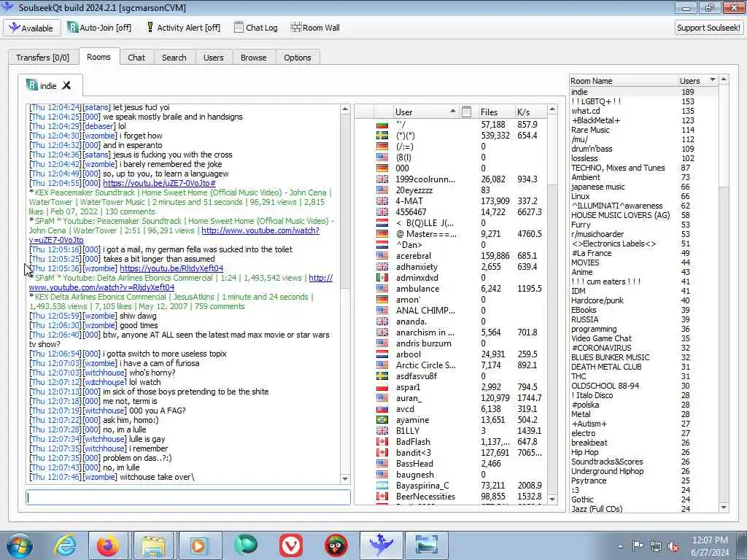Viewport: 747px width, 560px height.
Task: Click the Activity Alert exclamation icon
Action: tap(150, 27)
